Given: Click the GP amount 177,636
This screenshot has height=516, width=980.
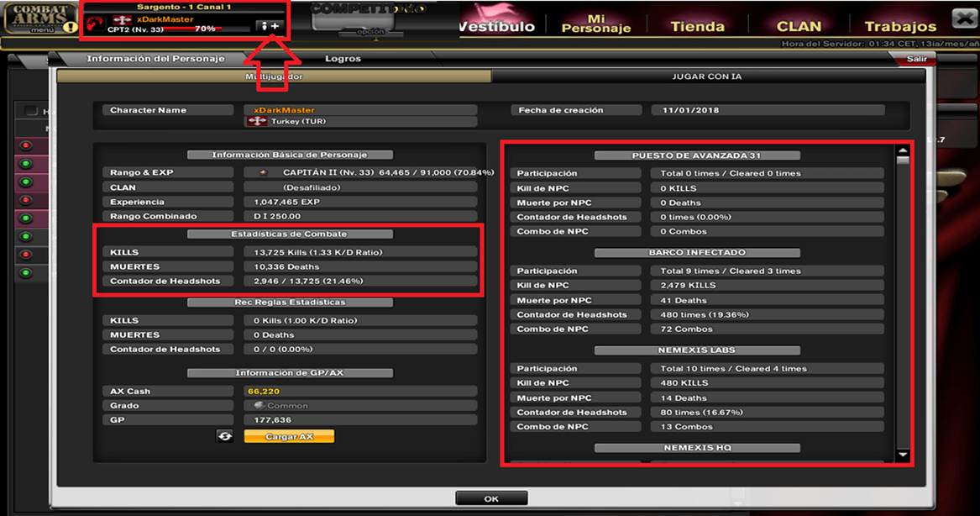Looking at the screenshot, I should (272, 419).
